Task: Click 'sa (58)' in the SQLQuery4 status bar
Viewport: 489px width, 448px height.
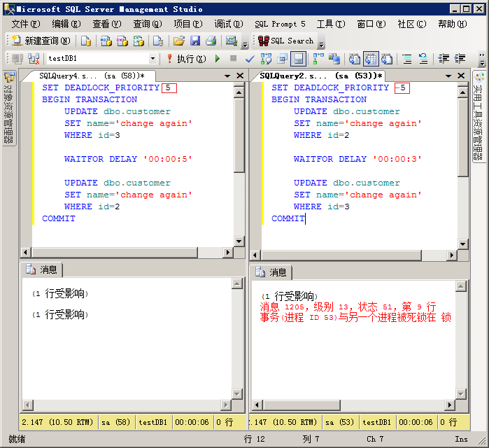Action: [x=115, y=422]
